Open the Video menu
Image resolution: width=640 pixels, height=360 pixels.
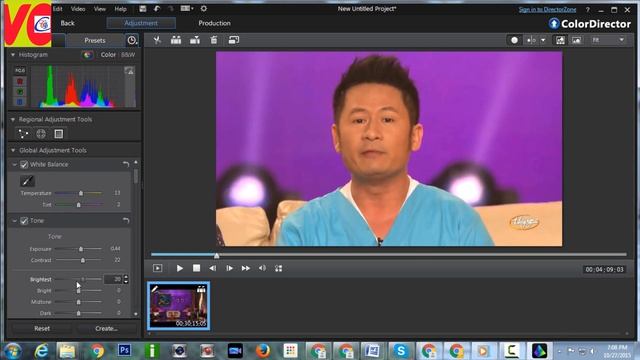click(x=78, y=9)
